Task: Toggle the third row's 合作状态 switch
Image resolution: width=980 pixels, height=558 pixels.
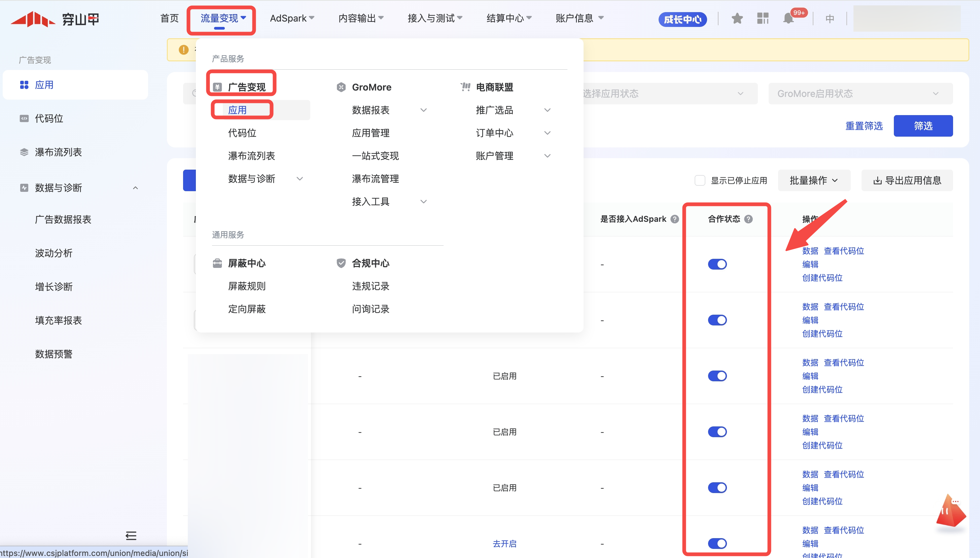Action: 717,376
